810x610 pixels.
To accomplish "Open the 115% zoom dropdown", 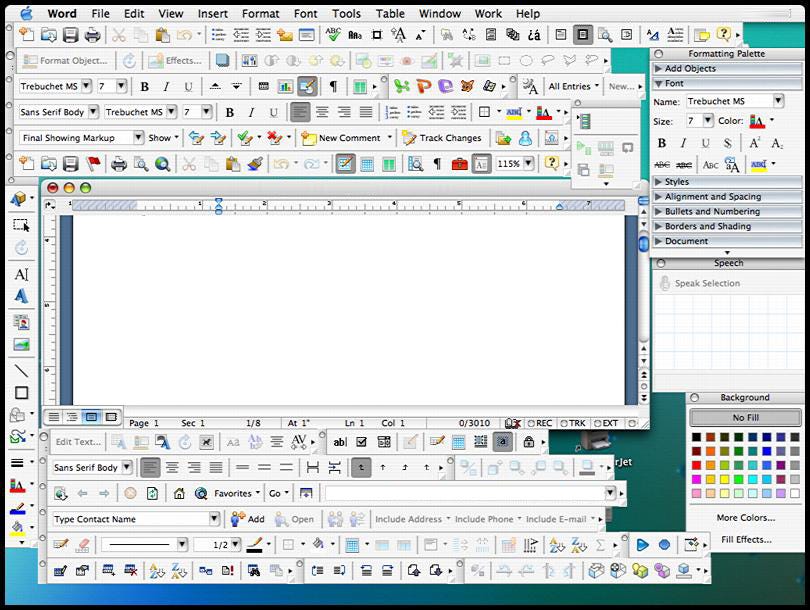I will tap(528, 164).
